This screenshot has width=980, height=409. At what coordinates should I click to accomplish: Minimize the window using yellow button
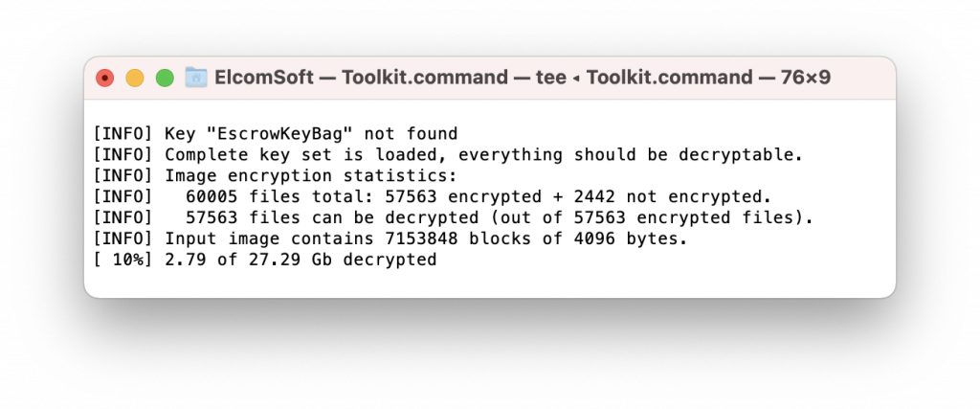tap(135, 79)
